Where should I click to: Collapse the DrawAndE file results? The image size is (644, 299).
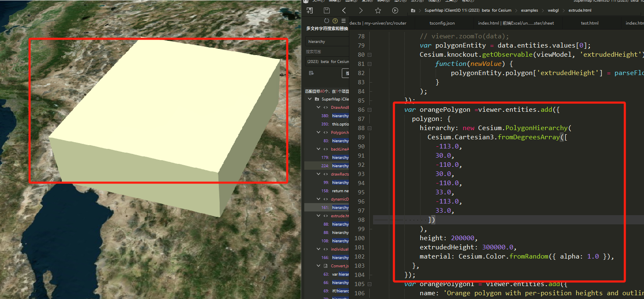(x=318, y=108)
